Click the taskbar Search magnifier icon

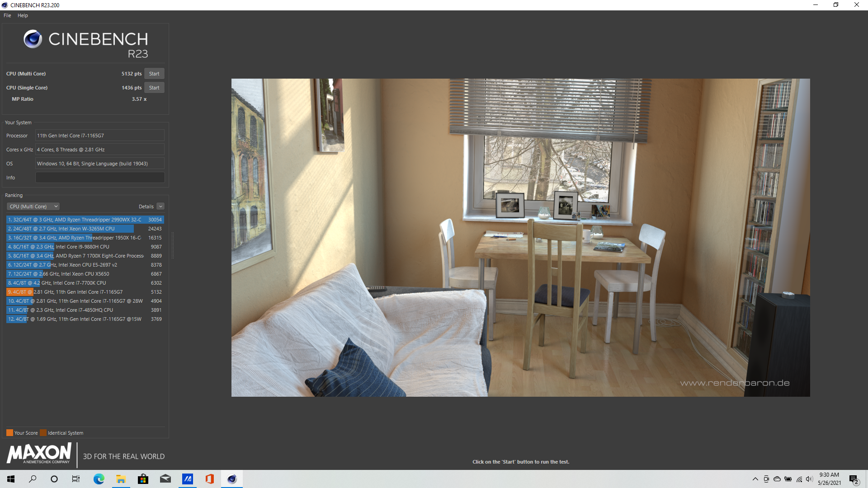(33, 479)
